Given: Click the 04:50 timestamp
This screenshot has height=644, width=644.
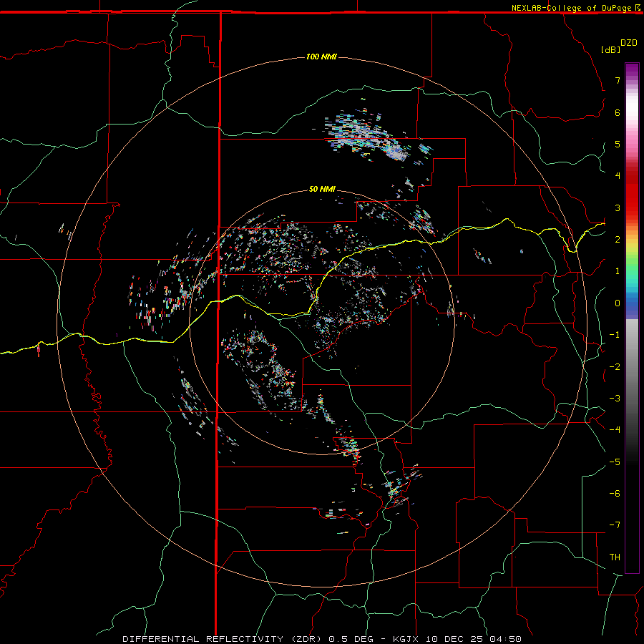Looking at the screenshot, I should click(505, 639).
